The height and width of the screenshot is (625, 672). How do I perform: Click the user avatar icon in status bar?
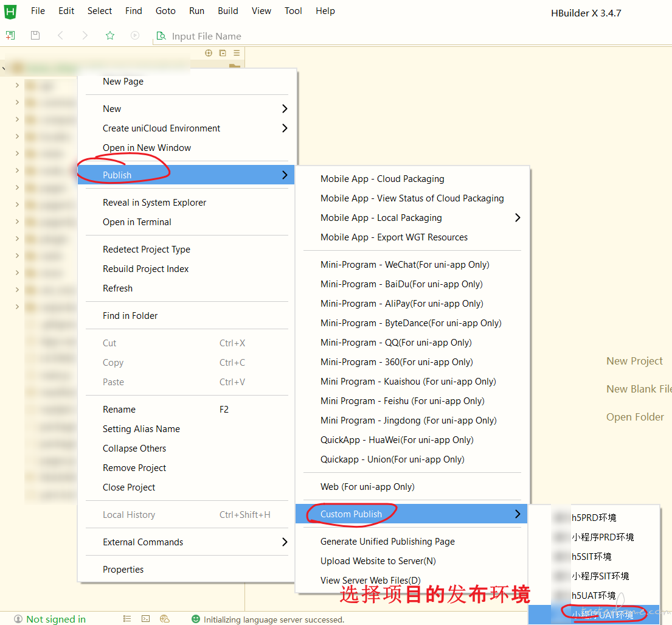click(18, 619)
